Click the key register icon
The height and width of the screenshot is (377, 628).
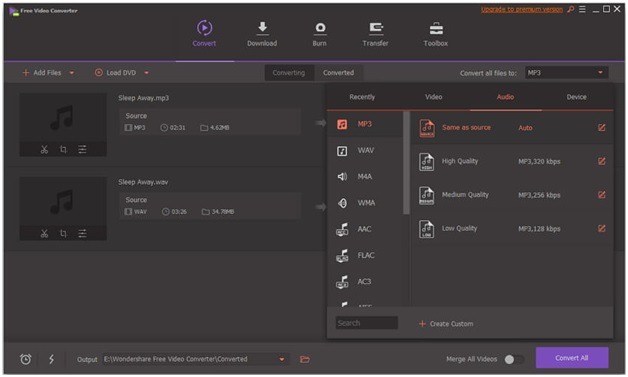coord(571,9)
